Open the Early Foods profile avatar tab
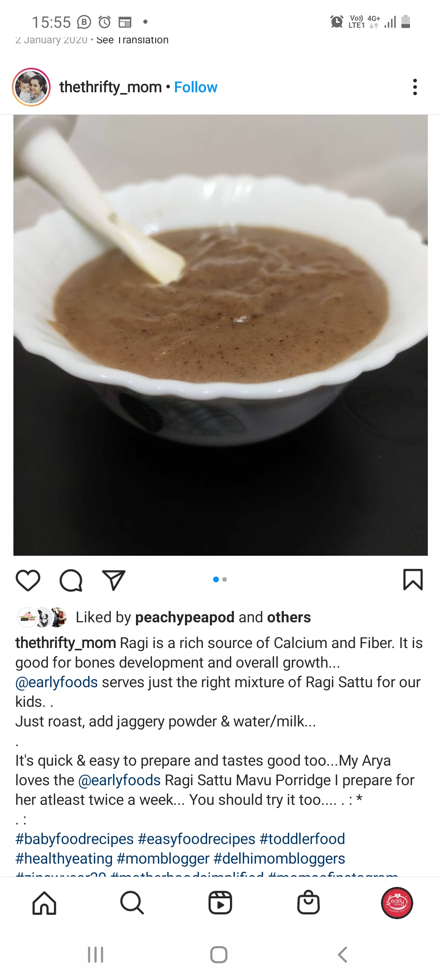This screenshot has height=980, width=441. coord(397,903)
